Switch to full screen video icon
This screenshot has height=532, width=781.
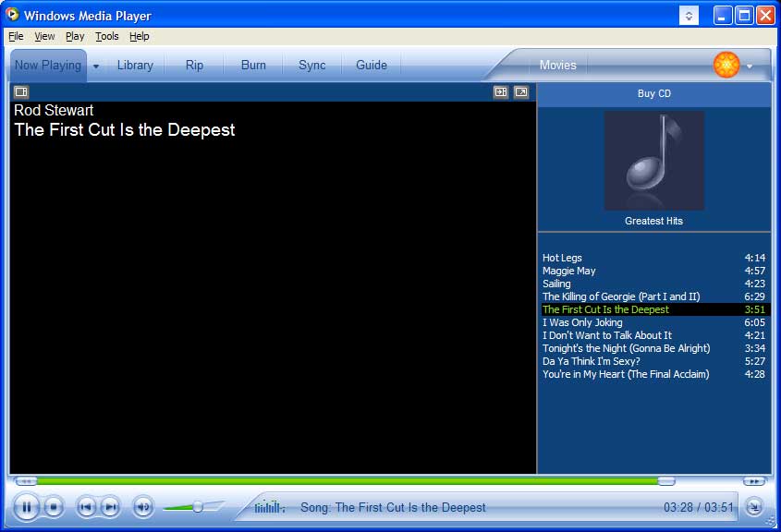[521, 92]
